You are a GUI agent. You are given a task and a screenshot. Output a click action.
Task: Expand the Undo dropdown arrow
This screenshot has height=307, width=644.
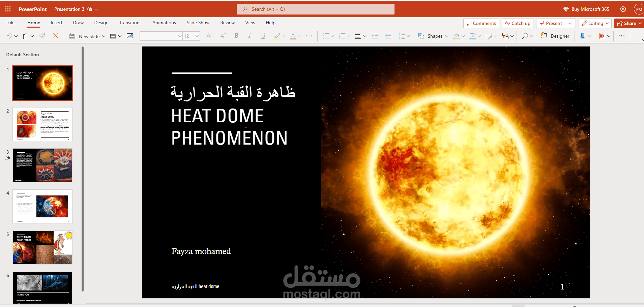(x=16, y=36)
